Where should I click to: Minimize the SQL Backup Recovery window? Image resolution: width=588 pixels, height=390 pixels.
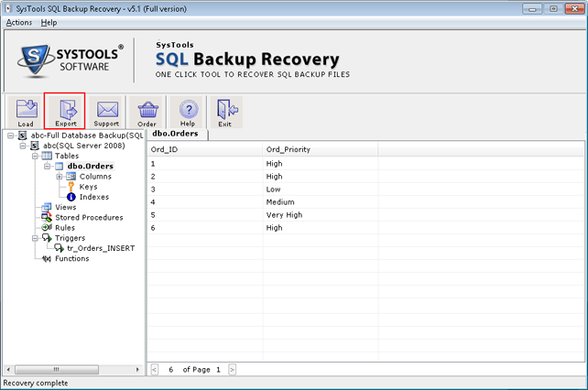[x=532, y=9]
